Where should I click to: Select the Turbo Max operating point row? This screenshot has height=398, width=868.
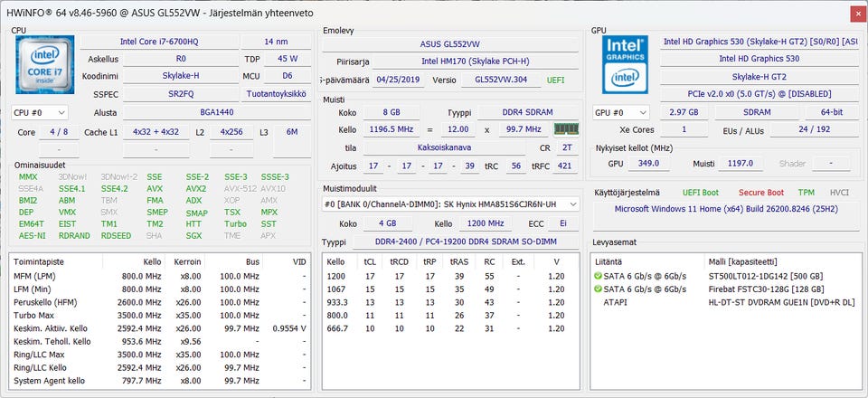pos(160,316)
